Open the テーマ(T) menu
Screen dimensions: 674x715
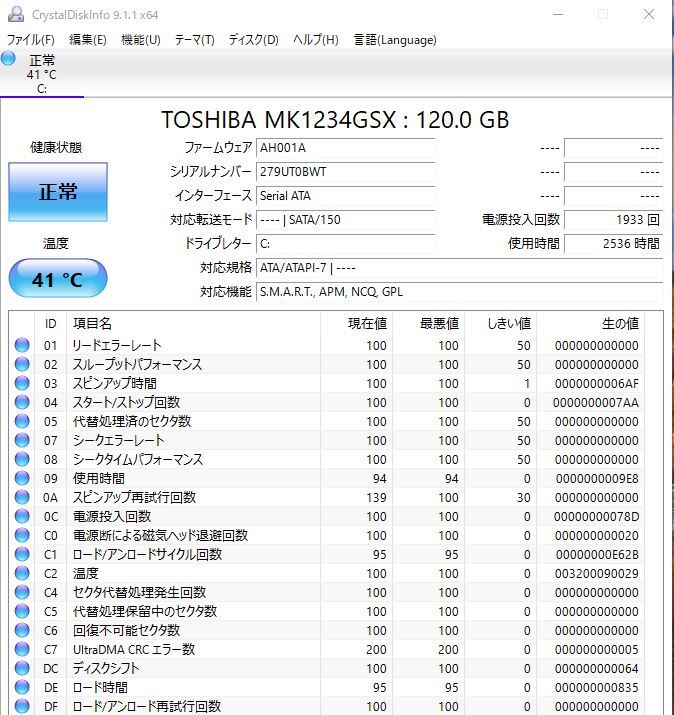(x=195, y=40)
